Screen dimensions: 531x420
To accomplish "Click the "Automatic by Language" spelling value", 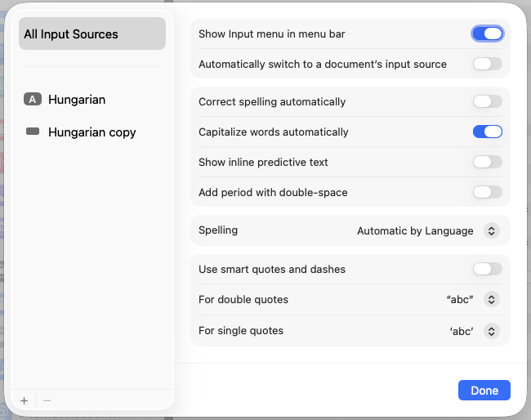I will (x=415, y=231).
